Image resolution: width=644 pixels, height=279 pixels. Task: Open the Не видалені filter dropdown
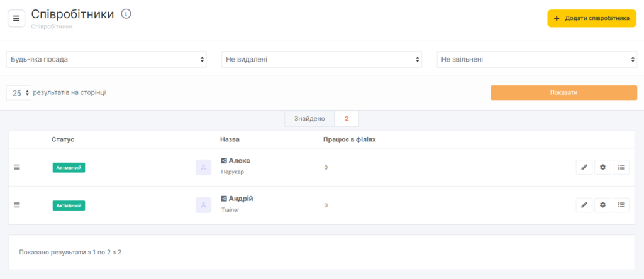click(x=322, y=59)
